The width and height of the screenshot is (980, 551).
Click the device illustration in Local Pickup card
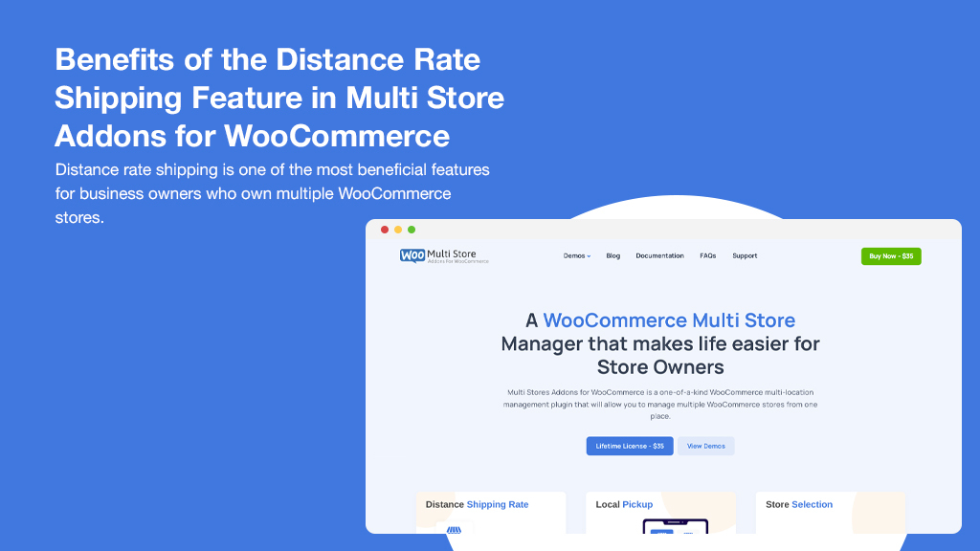pyautogui.click(x=675, y=526)
